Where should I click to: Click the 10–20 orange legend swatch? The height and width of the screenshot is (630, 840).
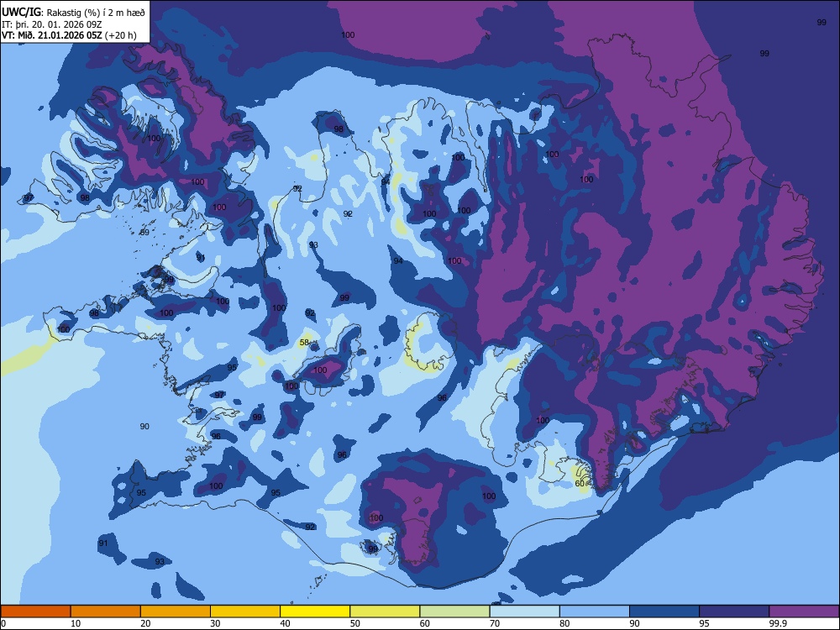pyautogui.click(x=106, y=612)
